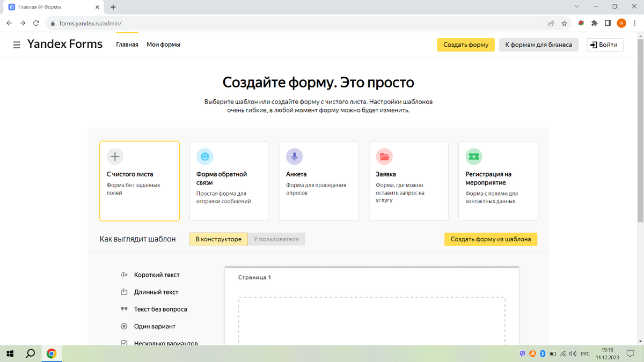Click the share icon in the address bar

point(551,24)
